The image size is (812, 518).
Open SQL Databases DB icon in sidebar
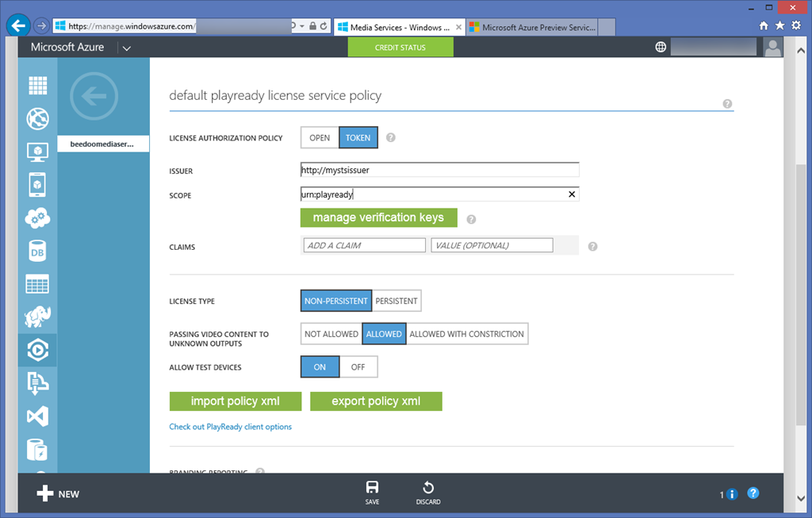[37, 251]
